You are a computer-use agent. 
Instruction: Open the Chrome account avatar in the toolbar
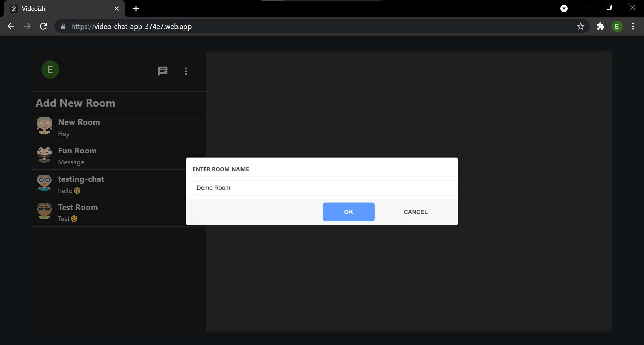click(x=617, y=26)
